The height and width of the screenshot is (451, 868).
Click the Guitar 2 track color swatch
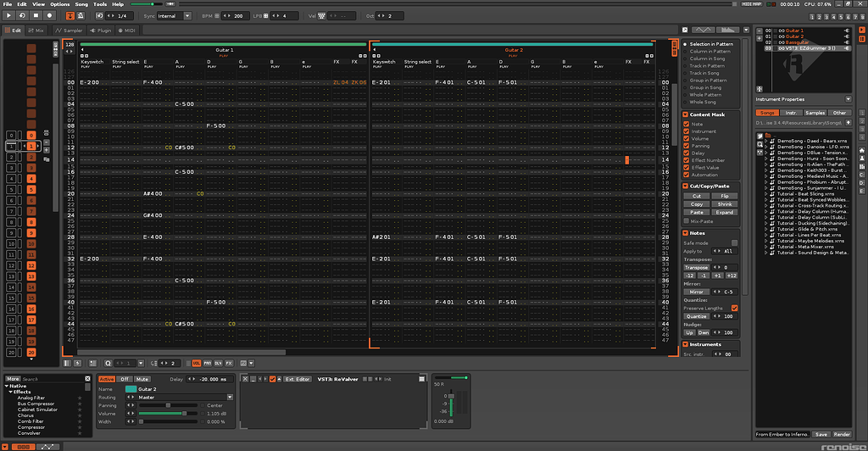(131, 389)
